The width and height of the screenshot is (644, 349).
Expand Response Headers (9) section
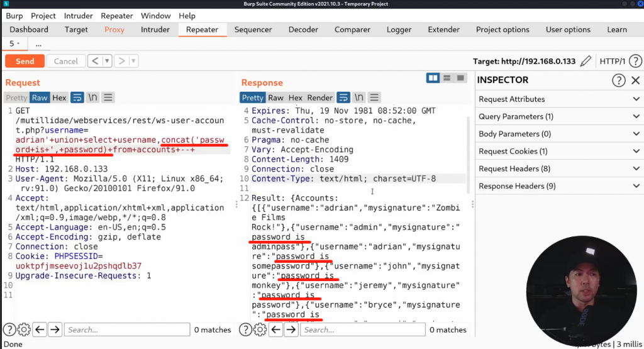point(559,186)
